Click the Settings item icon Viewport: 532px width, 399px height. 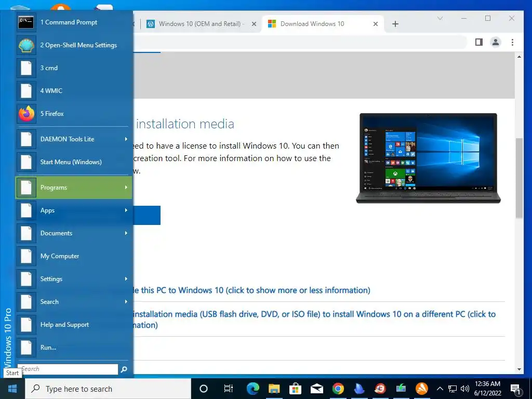26,279
